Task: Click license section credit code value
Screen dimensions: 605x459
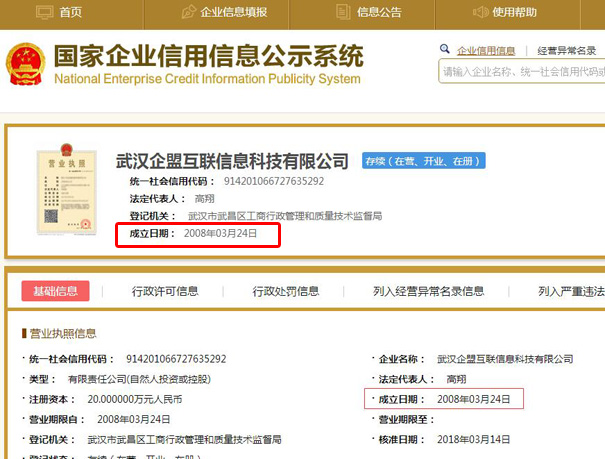Action: (x=176, y=359)
